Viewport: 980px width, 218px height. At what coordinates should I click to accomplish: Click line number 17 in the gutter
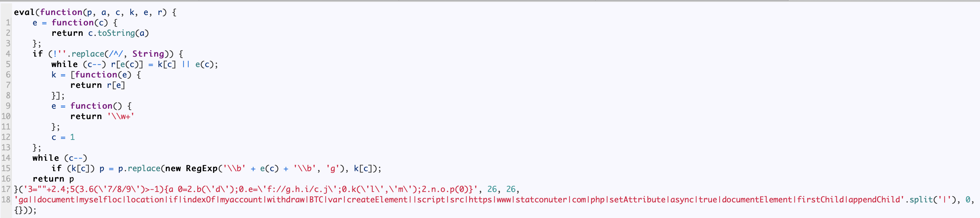point(6,189)
